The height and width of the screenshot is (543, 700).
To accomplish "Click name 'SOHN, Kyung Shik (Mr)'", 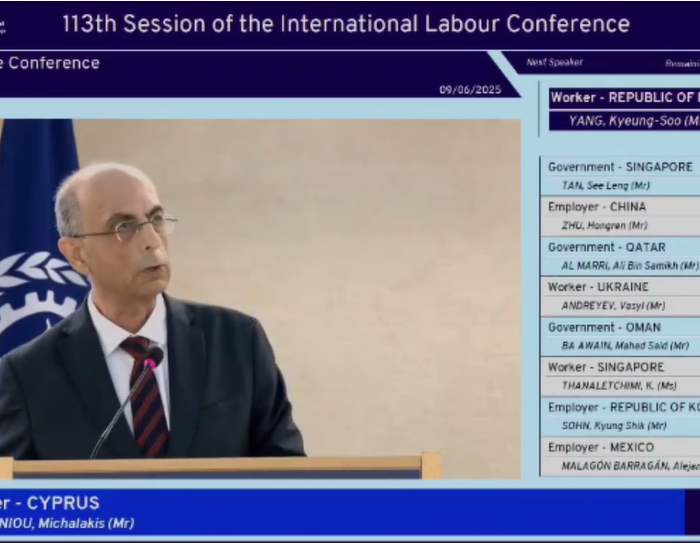I will pyautogui.click(x=614, y=426).
